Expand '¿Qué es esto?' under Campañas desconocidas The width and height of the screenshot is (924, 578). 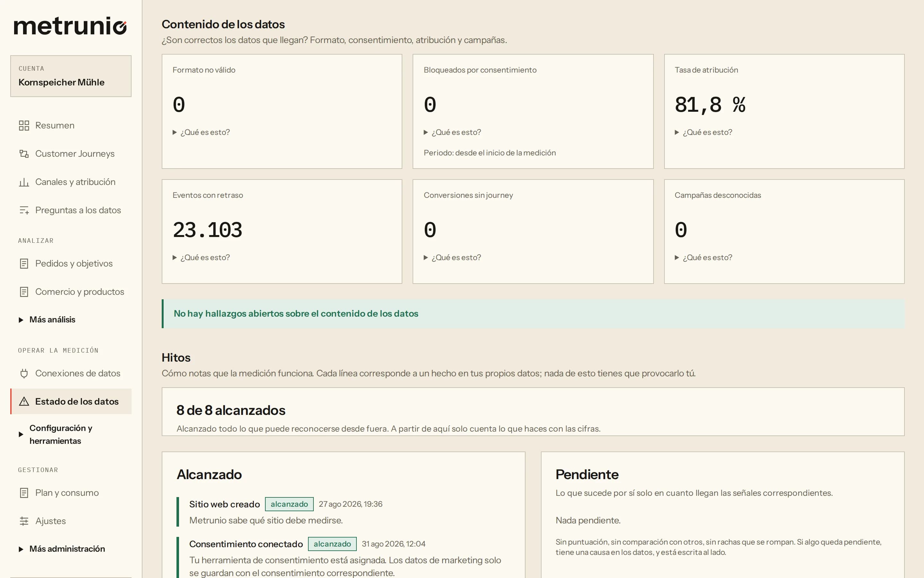703,258
